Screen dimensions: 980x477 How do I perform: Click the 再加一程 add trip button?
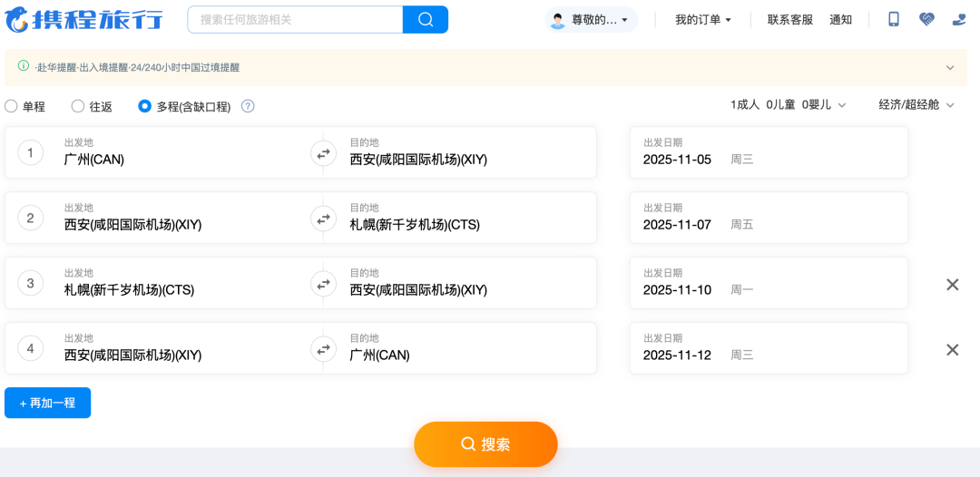pyautogui.click(x=47, y=403)
